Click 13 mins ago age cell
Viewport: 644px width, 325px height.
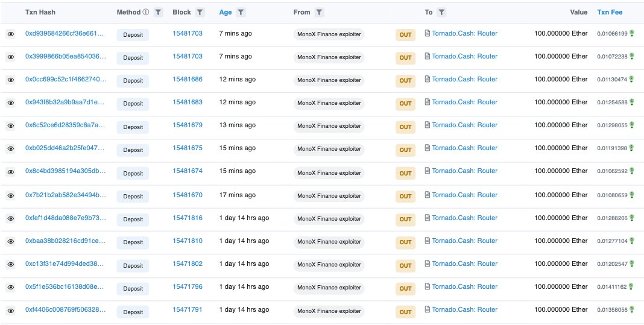(238, 125)
